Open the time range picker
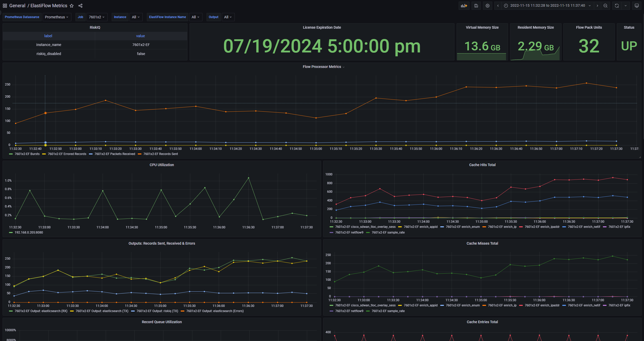This screenshot has width=644, height=341. pyautogui.click(x=547, y=6)
